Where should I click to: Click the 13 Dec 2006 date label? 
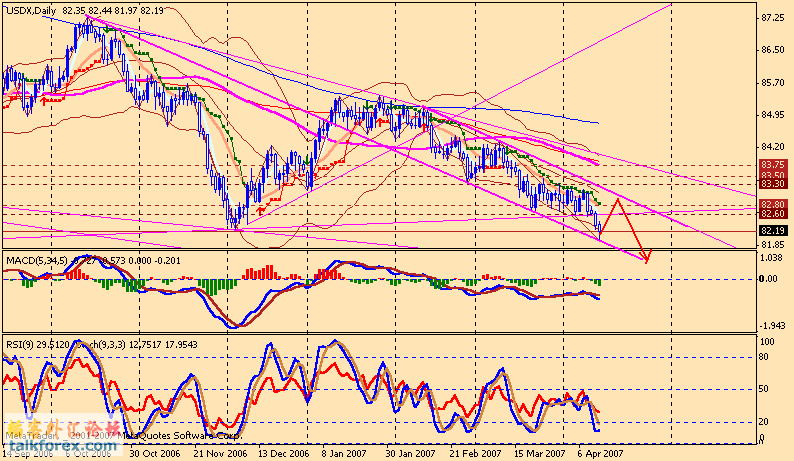(x=284, y=453)
